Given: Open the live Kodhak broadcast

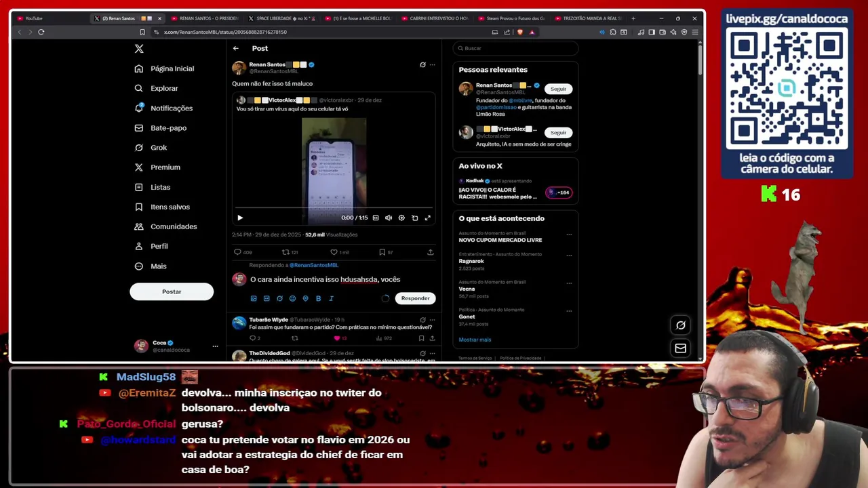Looking at the screenshot, I should [515, 189].
